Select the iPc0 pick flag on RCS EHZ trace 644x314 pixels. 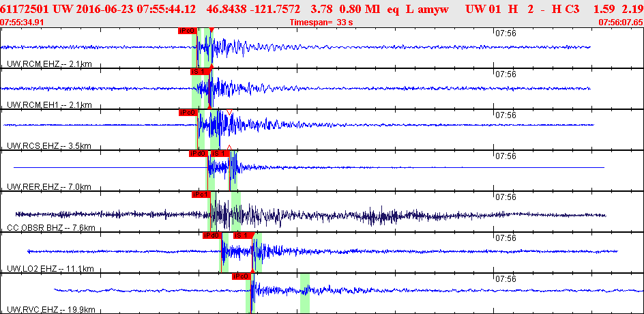point(188,113)
